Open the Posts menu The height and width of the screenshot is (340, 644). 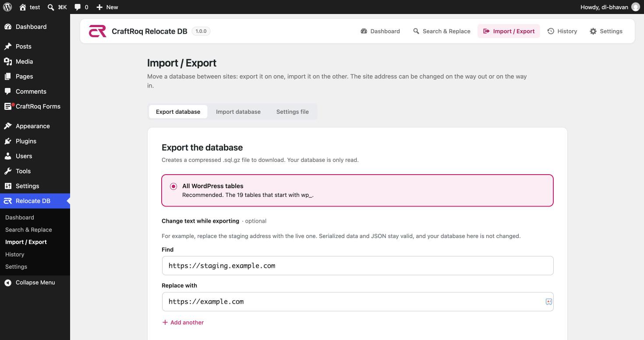(35, 46)
